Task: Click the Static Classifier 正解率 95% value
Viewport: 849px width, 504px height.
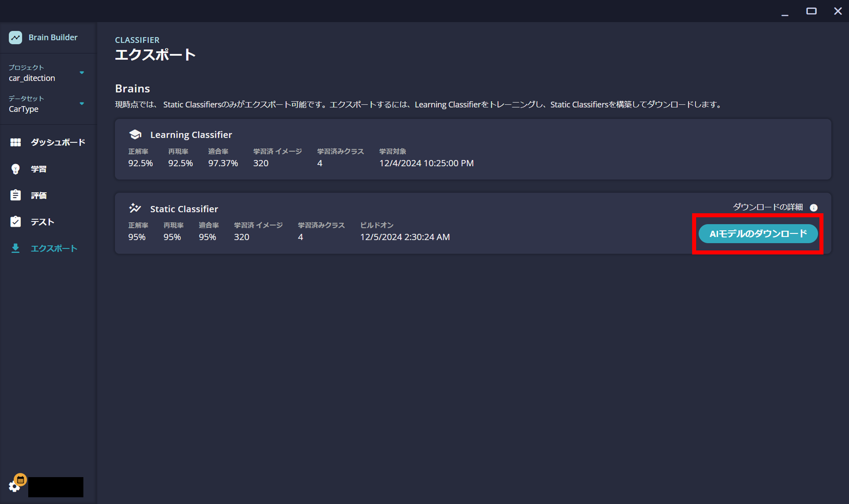Action: (137, 237)
